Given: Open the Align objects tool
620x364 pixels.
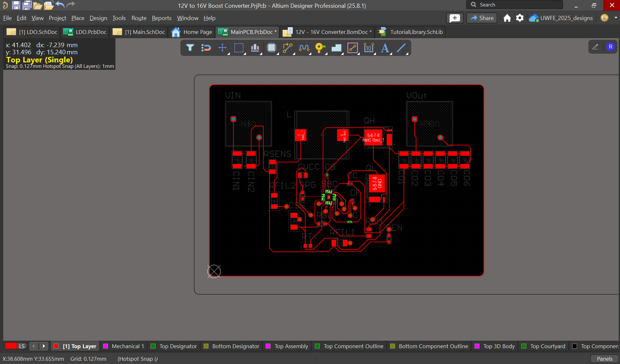Looking at the screenshot, I should 255,48.
